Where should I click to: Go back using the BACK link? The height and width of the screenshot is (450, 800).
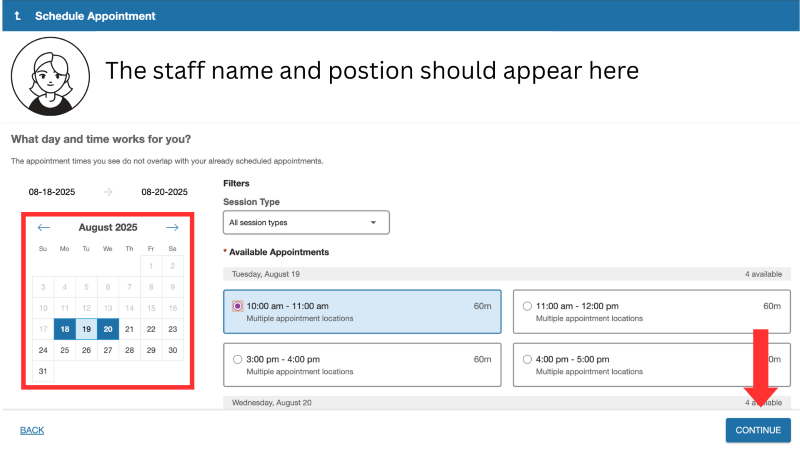tap(32, 430)
